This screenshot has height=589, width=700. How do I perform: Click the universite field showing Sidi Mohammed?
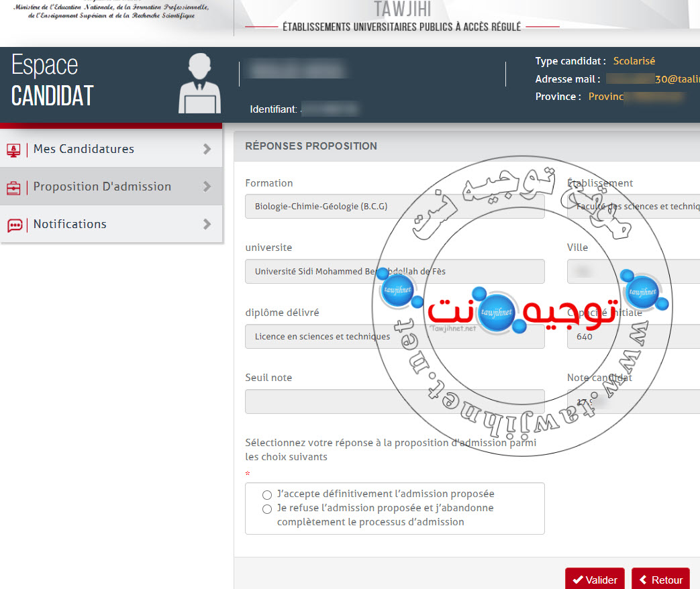395,272
